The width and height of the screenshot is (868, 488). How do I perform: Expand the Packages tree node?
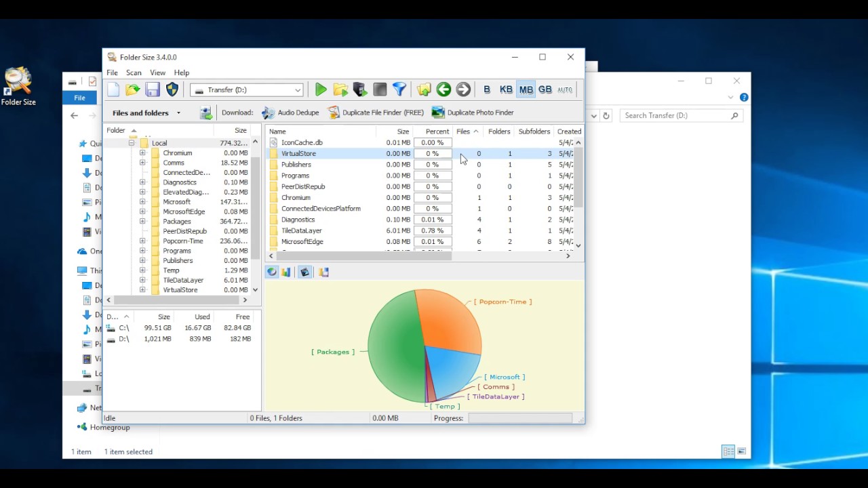click(x=142, y=222)
